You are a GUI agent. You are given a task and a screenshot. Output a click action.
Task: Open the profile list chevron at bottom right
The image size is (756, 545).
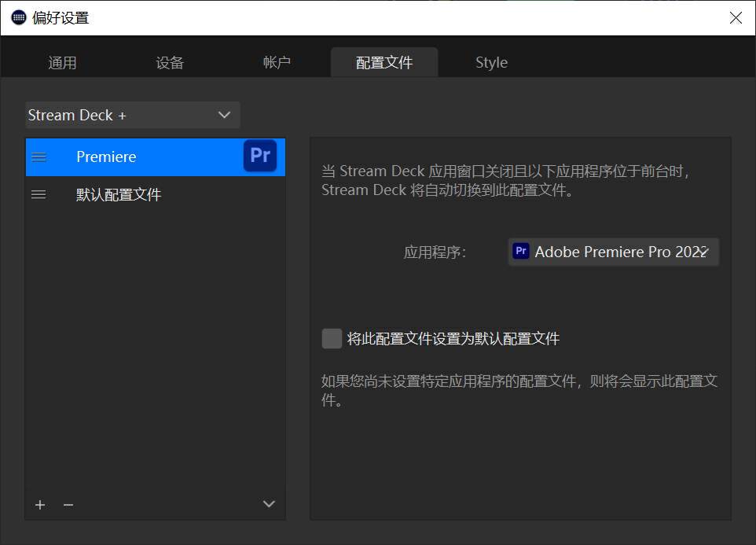(x=269, y=504)
